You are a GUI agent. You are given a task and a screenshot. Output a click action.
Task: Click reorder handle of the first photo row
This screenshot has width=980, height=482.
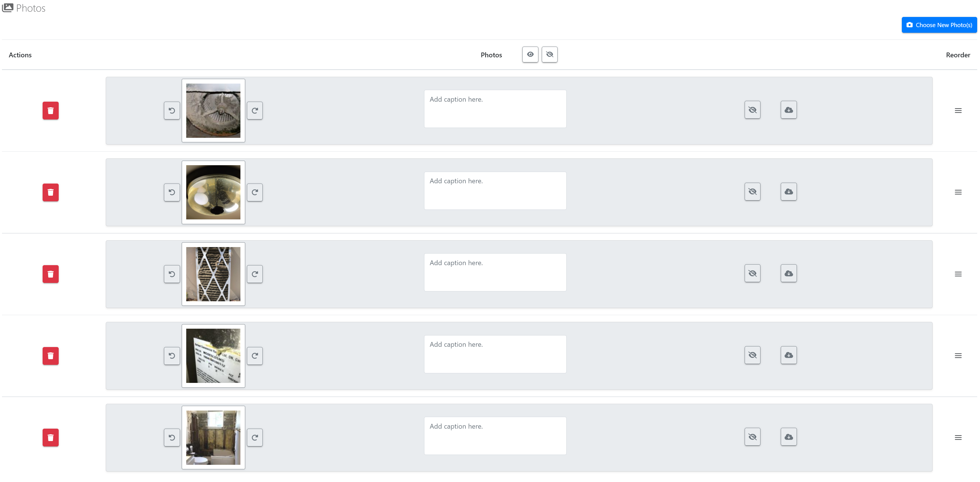[958, 110]
